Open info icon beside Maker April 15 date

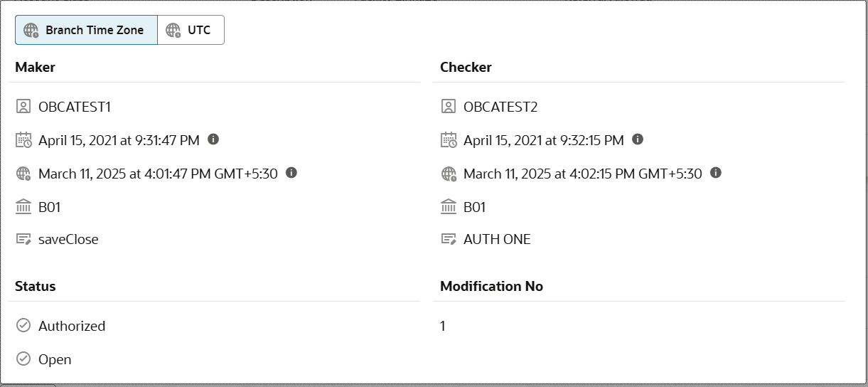(x=213, y=139)
